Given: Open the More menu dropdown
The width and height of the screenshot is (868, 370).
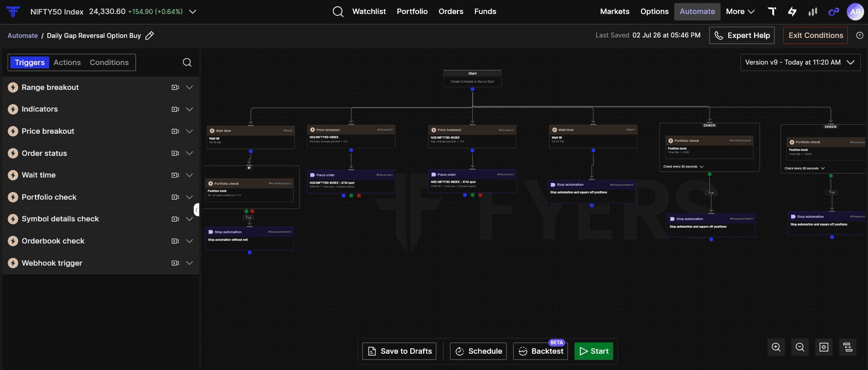Looking at the screenshot, I should pos(740,12).
